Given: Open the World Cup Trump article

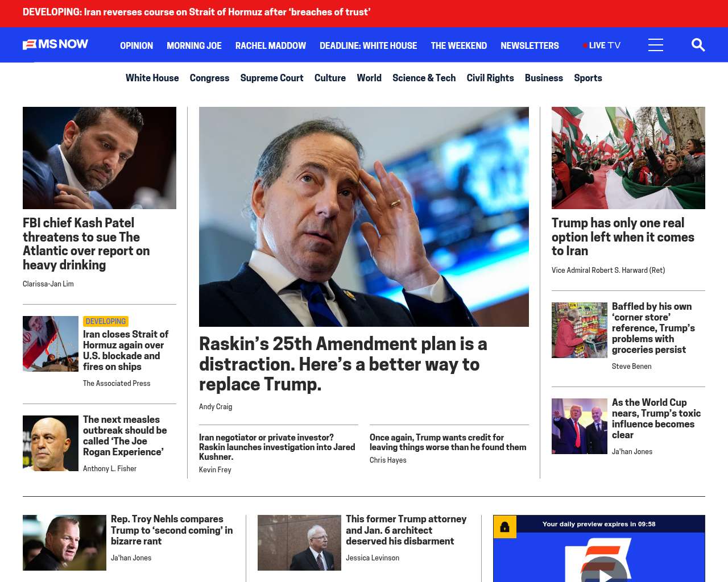Looking at the screenshot, I should click(656, 418).
